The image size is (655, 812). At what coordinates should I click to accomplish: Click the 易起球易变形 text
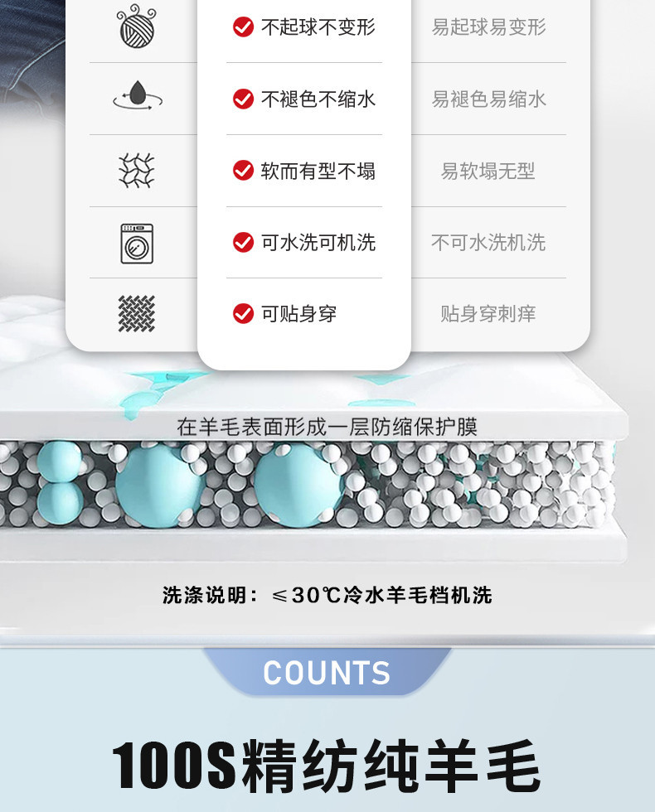[488, 27]
